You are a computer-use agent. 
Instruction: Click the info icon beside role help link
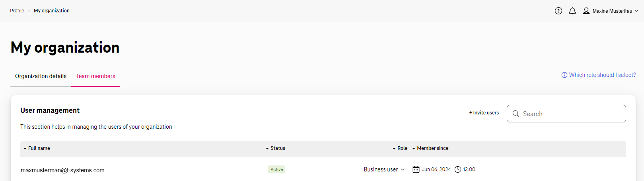(x=564, y=75)
